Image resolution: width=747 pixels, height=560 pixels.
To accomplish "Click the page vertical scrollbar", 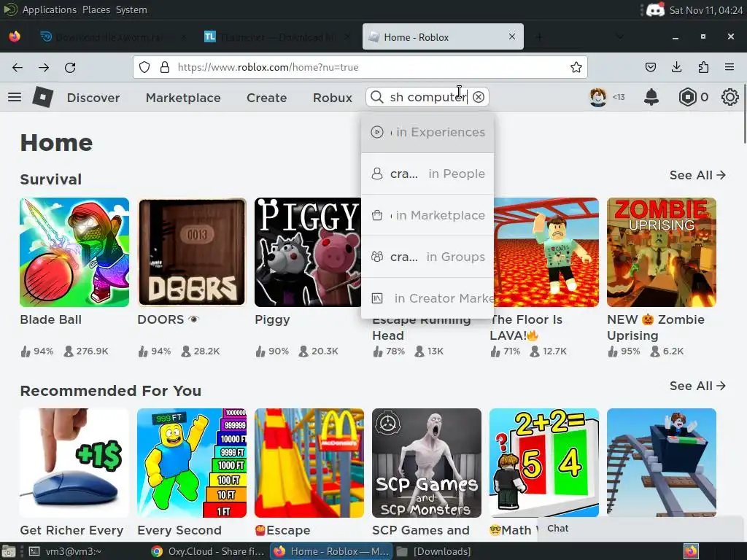I will click(x=745, y=113).
